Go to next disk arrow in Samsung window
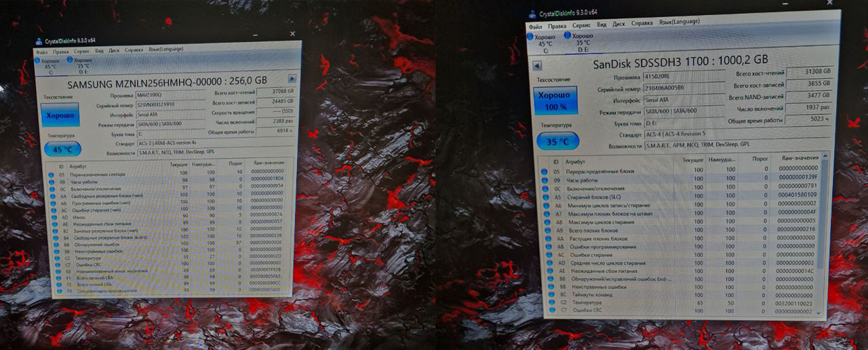 point(292,79)
